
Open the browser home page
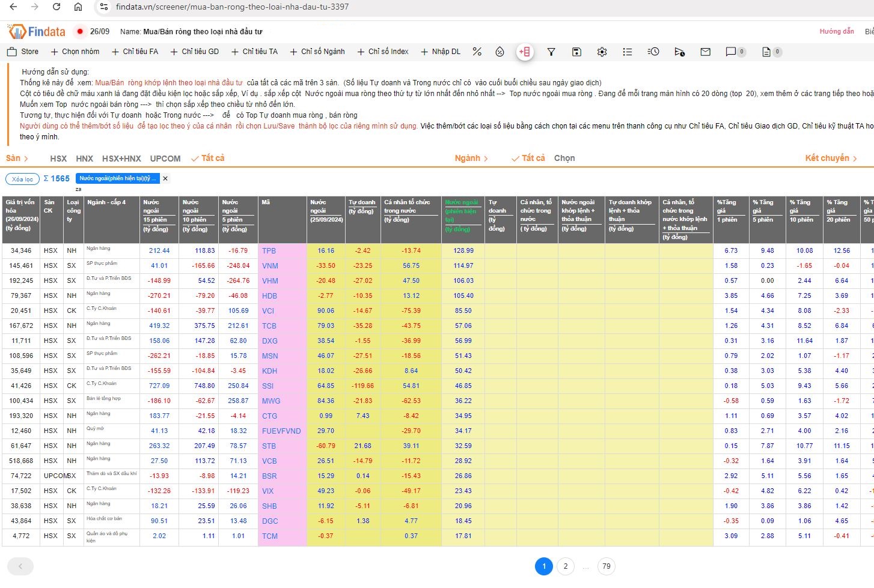pos(78,7)
